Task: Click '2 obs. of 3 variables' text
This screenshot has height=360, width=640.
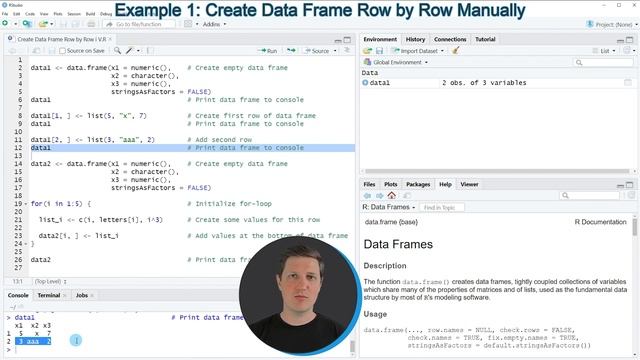Action: click(484, 82)
